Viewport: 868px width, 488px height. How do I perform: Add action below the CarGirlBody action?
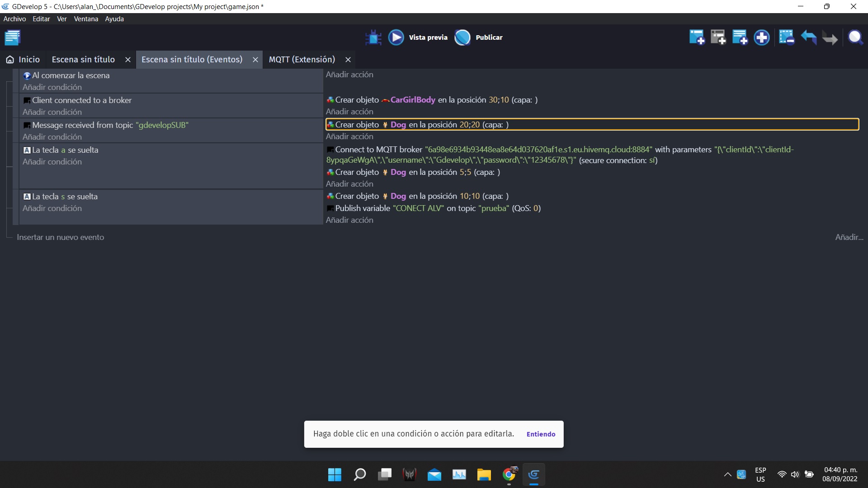tap(349, 112)
